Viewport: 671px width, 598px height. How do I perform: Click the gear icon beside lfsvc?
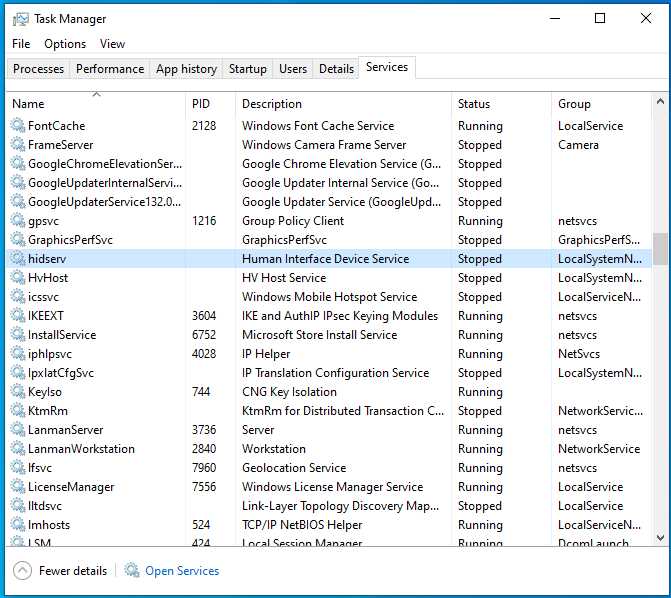tap(18, 467)
